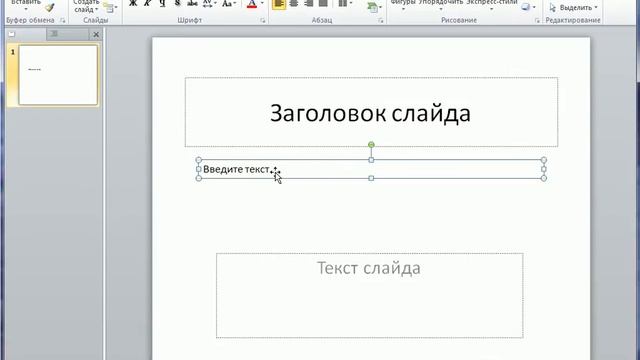Center-align the text
The width and height of the screenshot is (640, 360).
point(293,4)
